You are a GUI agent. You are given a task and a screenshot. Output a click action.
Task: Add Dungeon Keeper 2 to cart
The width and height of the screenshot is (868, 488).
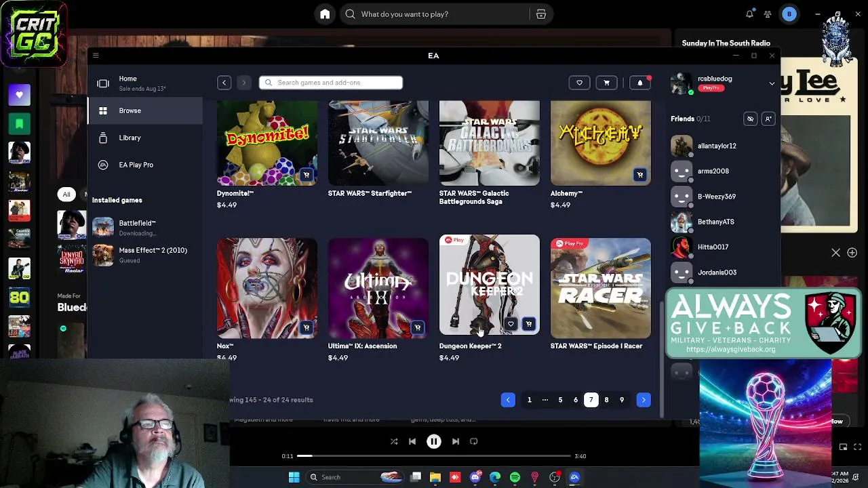click(529, 324)
